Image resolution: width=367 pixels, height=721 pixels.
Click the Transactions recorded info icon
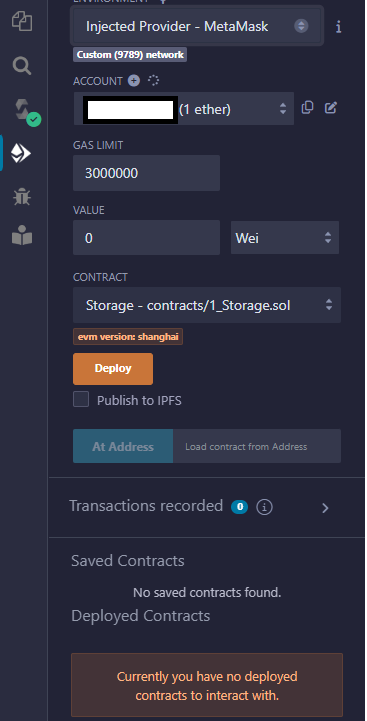pos(264,507)
